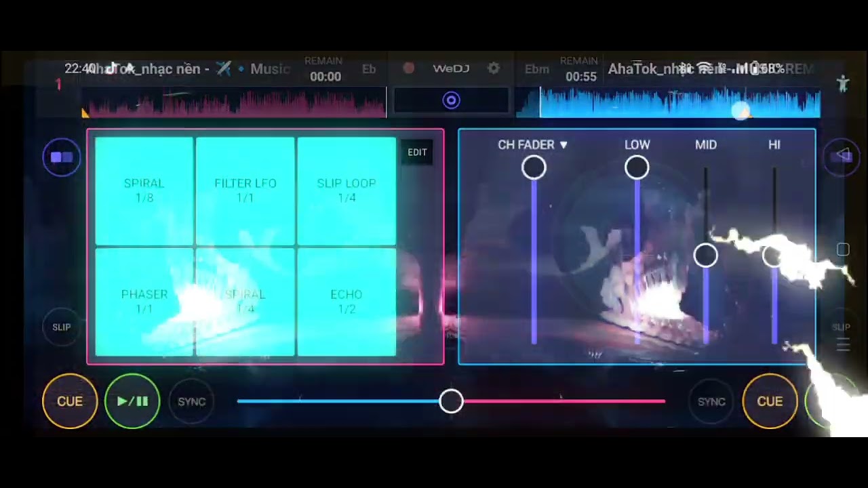This screenshot has width=868, height=488.
Task: Toggle SYNC on the right deck
Action: pos(711,402)
